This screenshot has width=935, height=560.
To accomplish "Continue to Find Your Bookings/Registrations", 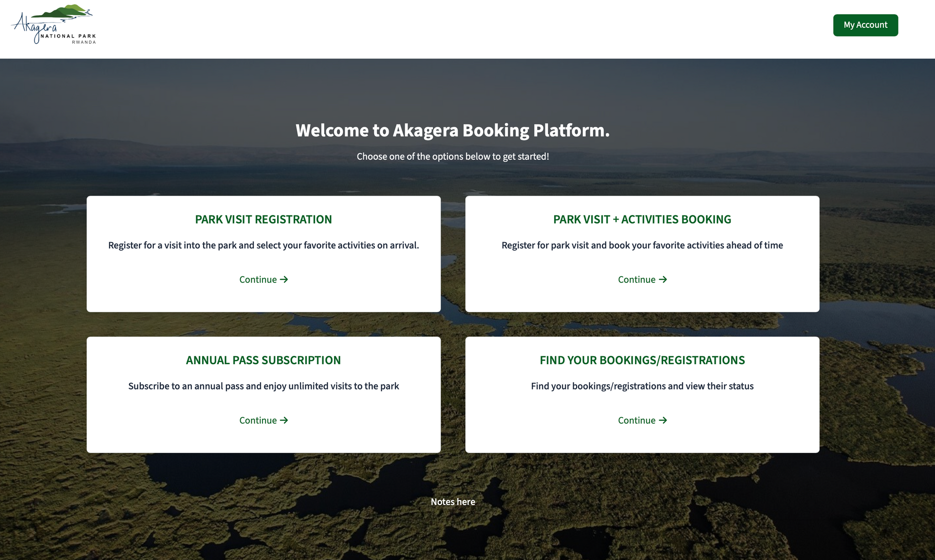I will coord(642,420).
